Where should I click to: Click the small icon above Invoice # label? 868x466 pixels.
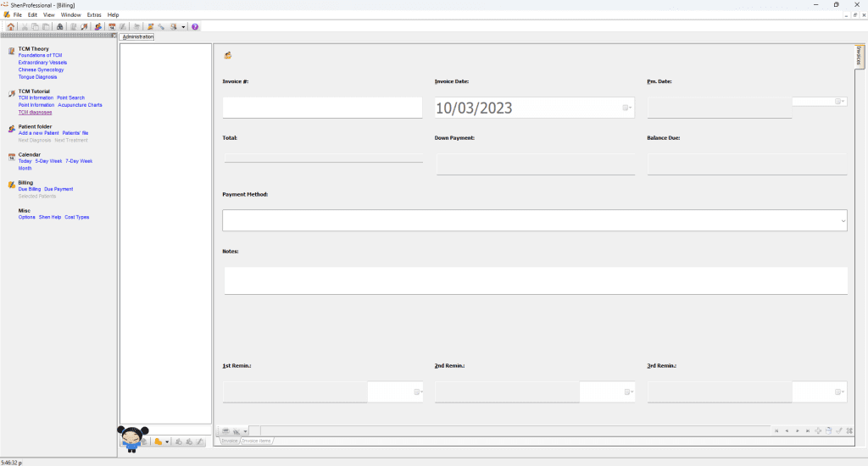[228, 56]
